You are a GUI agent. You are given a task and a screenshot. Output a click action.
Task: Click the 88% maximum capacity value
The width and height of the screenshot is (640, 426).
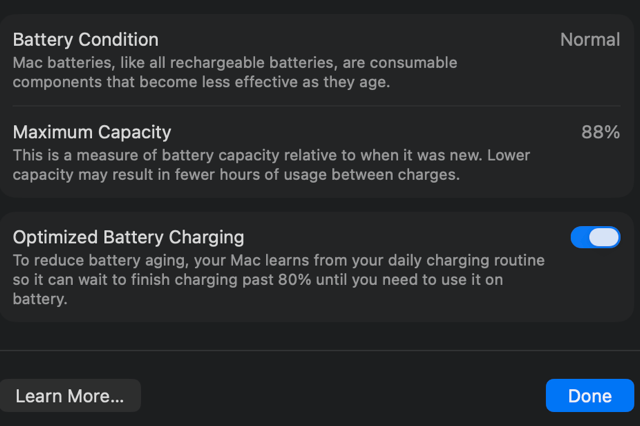[600, 132]
